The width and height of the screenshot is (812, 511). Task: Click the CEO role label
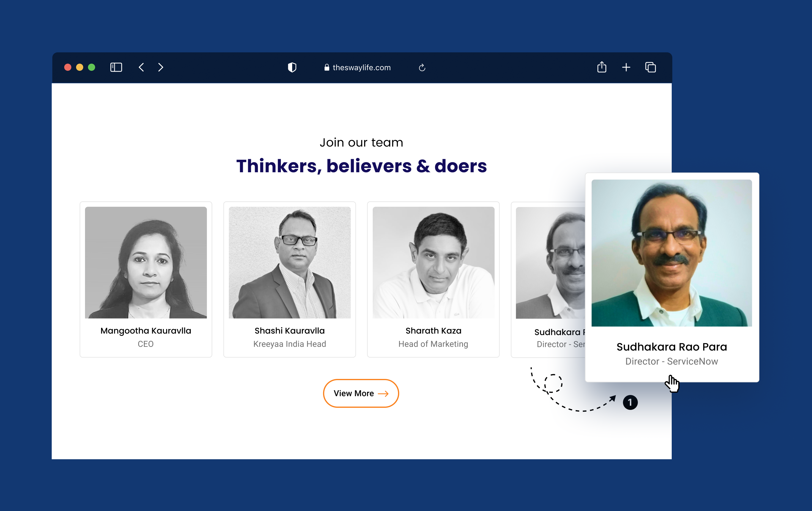pyautogui.click(x=146, y=344)
